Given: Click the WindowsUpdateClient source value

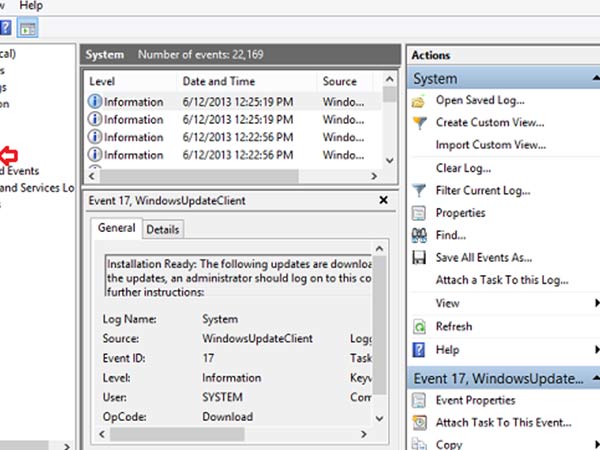Looking at the screenshot, I should [257, 338].
